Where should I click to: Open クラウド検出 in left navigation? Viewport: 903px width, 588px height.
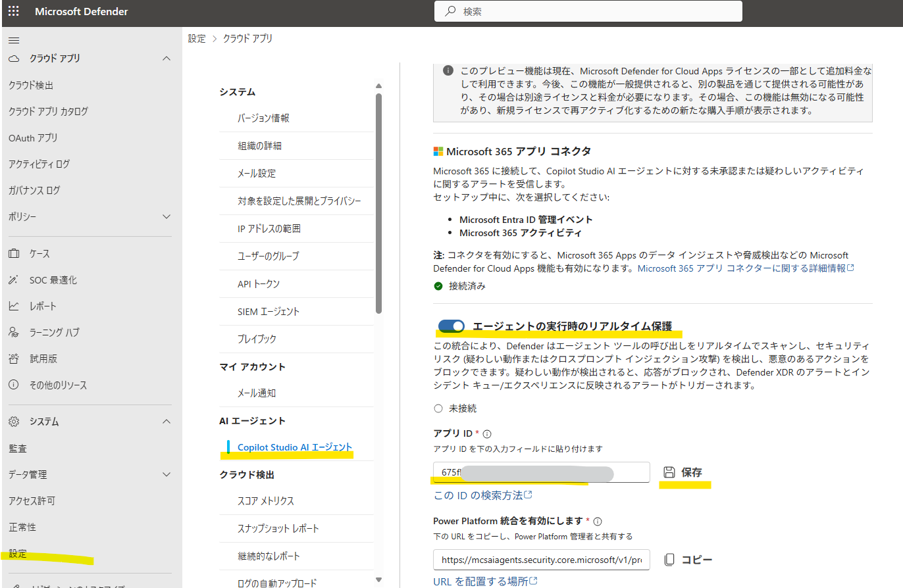[x=31, y=86]
